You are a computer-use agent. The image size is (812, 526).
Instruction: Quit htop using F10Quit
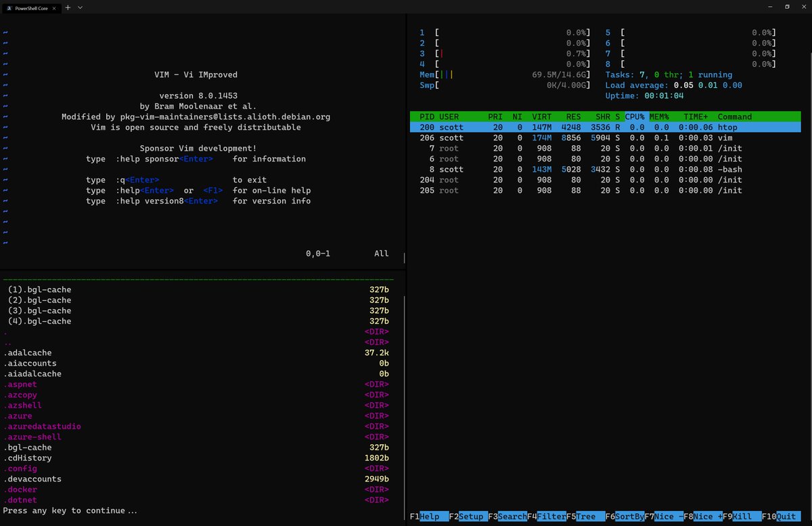pyautogui.click(x=782, y=516)
